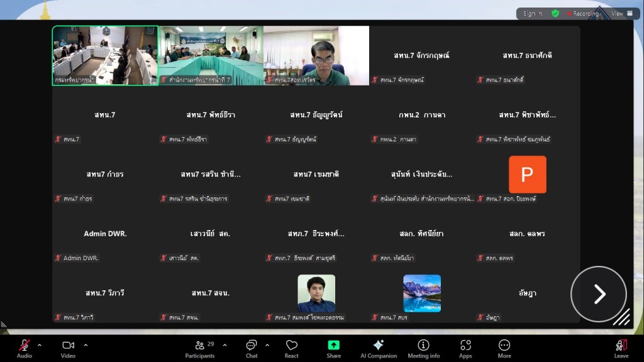Click muted mic icon on สทน.7 จักรกฤษณ์ tile
Viewport: 644px width, 362px height.
tap(375, 80)
